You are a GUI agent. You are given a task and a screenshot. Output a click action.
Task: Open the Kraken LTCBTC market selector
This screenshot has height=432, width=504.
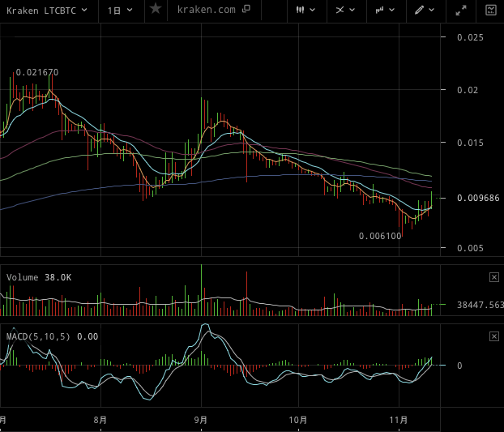coord(47,11)
